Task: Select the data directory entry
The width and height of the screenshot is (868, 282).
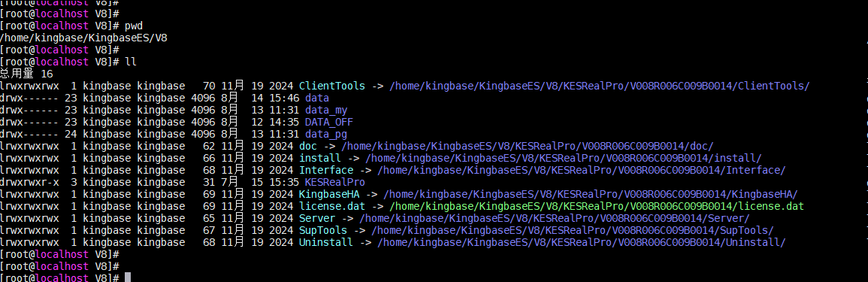Action: [x=316, y=98]
